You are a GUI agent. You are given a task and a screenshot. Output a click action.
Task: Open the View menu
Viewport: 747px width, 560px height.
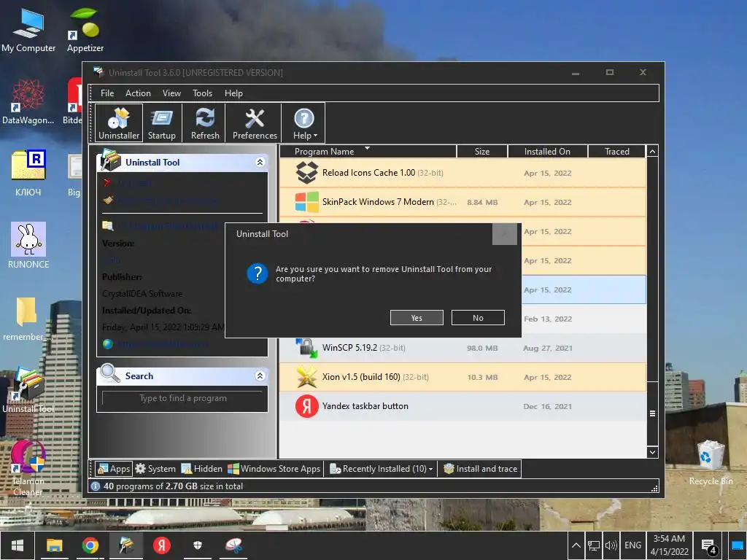click(x=171, y=93)
